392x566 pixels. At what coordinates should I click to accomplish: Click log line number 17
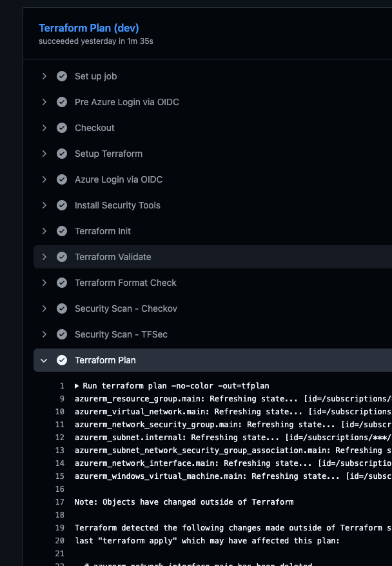point(60,502)
